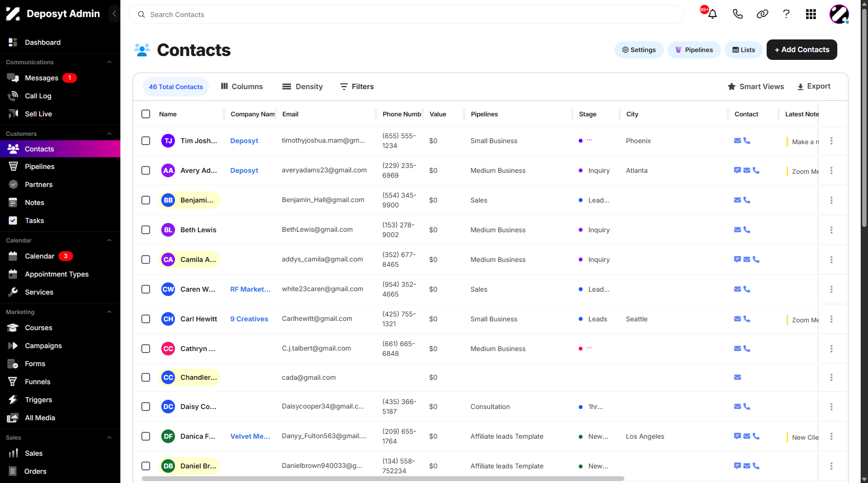Click the Add Contacts button

click(x=802, y=50)
